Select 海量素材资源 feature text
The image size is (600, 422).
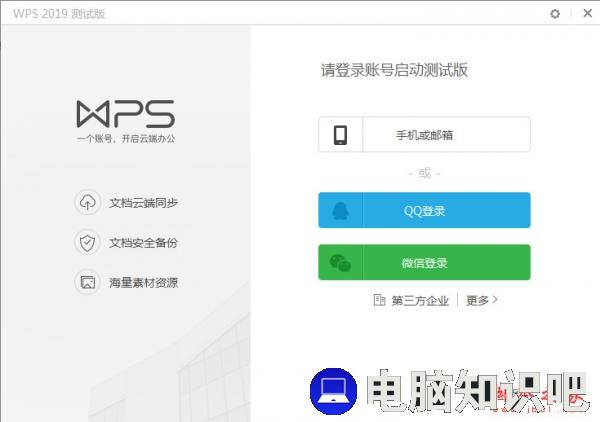click(x=143, y=283)
